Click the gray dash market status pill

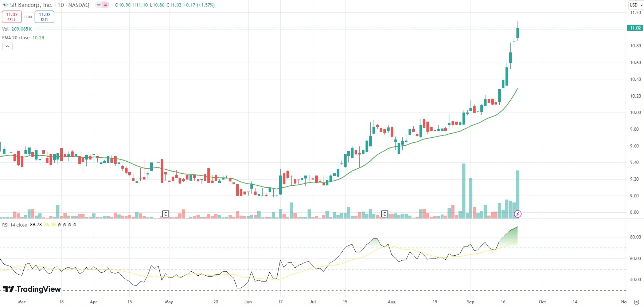coord(99,5)
